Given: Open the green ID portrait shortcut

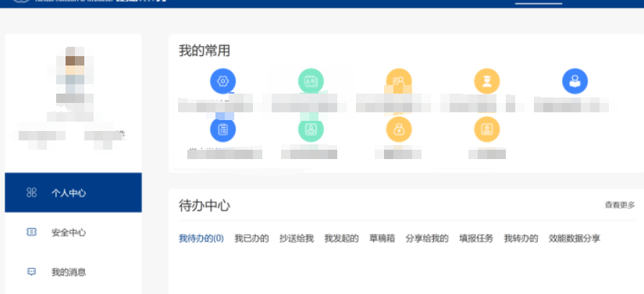Looking at the screenshot, I should click(x=311, y=129).
